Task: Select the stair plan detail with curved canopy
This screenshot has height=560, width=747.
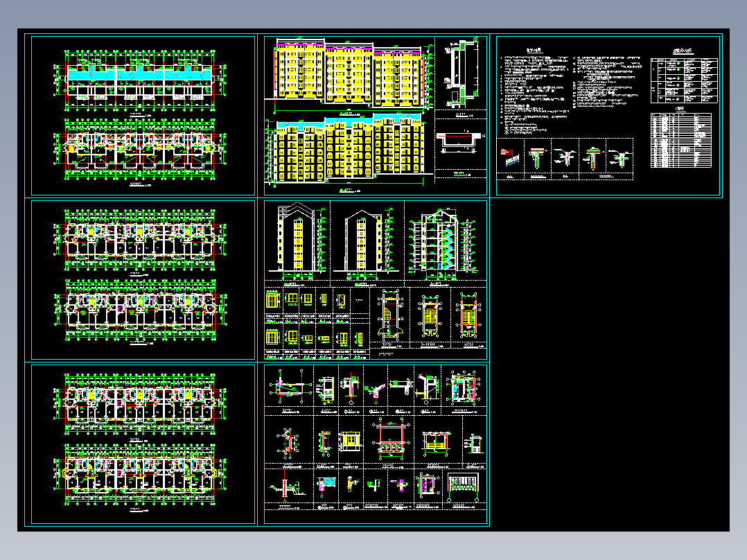Action: [389, 316]
